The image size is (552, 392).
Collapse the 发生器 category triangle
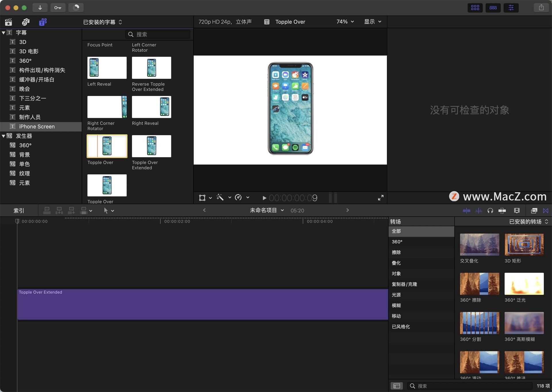(x=3, y=136)
